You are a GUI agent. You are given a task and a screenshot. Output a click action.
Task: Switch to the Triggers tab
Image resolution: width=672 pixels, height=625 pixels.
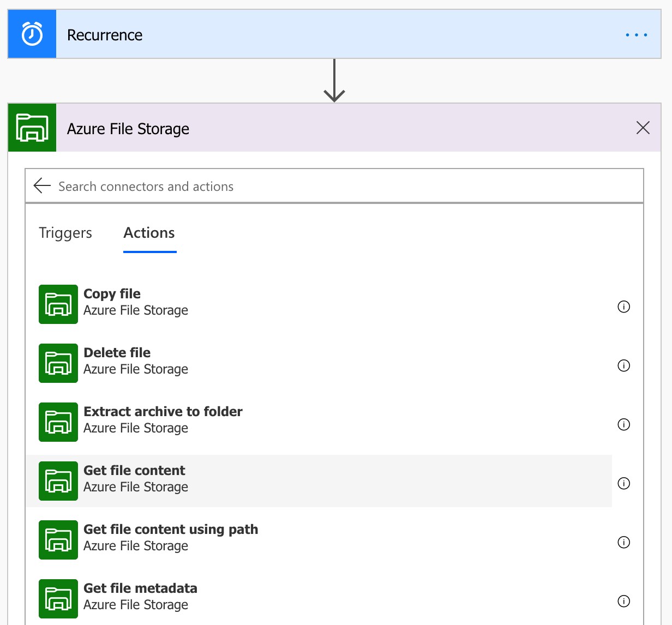coord(65,233)
